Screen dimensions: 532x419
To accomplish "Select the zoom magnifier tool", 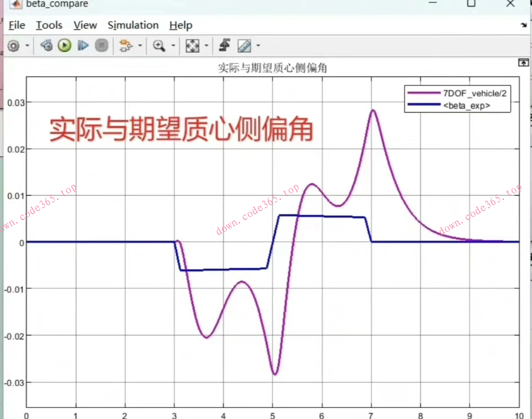I will click(x=159, y=45).
